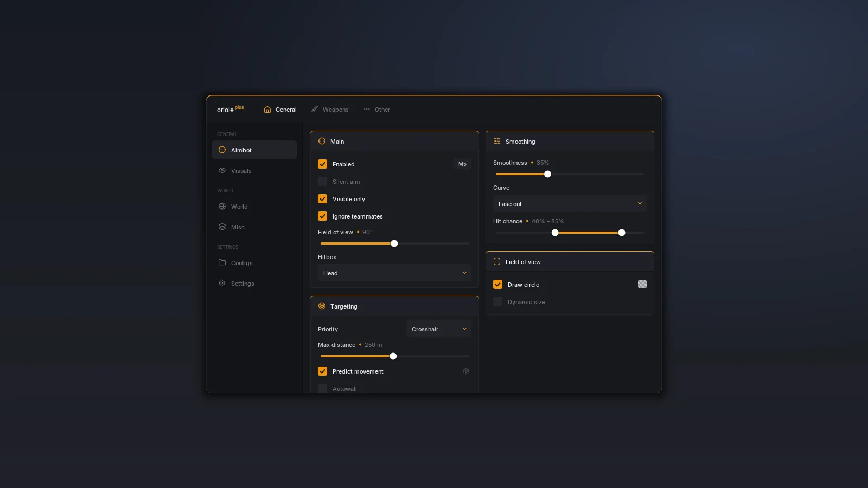Open the Priority Crosshair dropdown

click(x=439, y=329)
